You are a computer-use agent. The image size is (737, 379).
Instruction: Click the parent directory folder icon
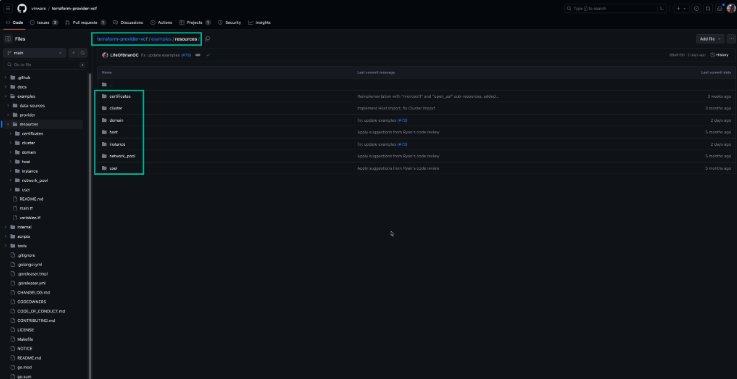(x=104, y=85)
